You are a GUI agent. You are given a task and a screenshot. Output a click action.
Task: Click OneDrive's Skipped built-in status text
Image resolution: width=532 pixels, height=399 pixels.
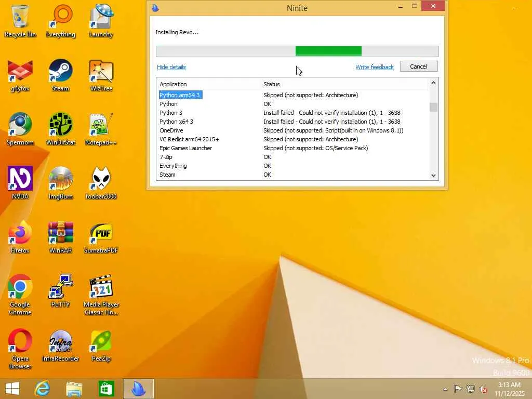click(x=333, y=130)
